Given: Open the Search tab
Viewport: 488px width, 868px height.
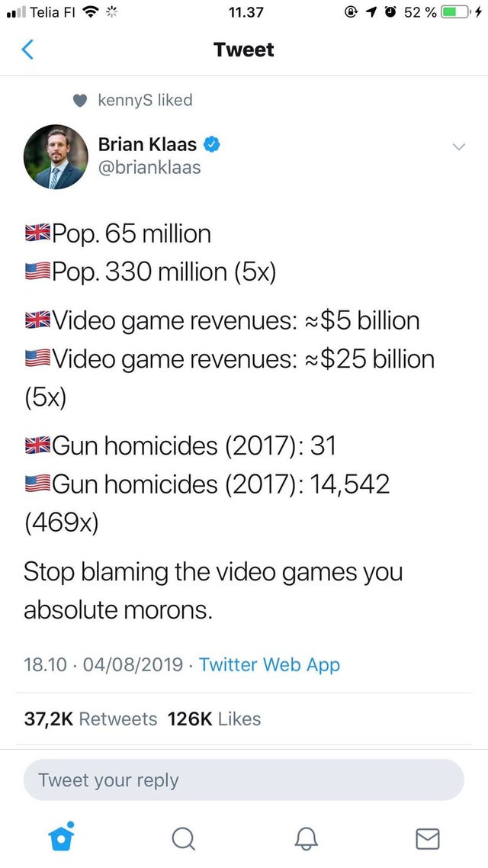Looking at the screenshot, I should [x=182, y=839].
